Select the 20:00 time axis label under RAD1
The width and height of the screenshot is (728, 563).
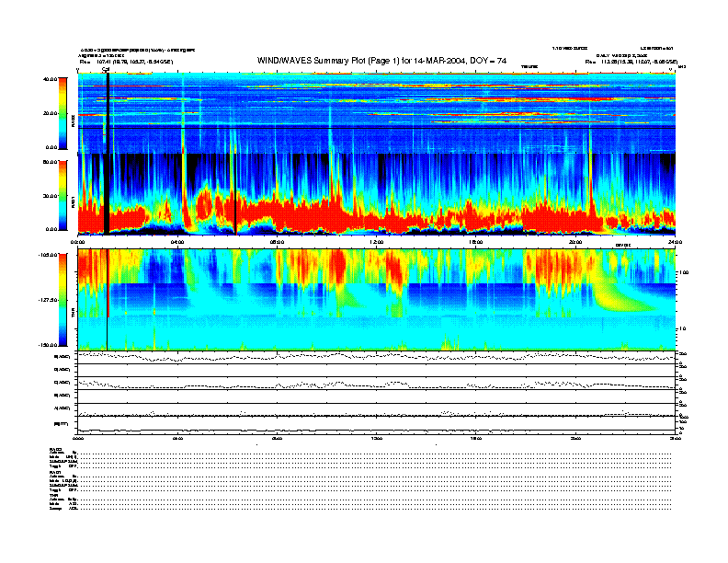point(576,242)
